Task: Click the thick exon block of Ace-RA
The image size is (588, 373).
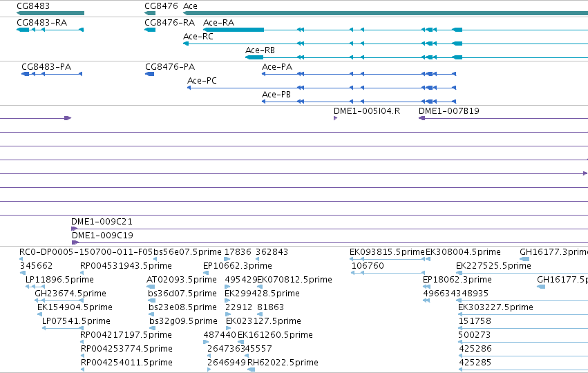Action: click(234, 30)
